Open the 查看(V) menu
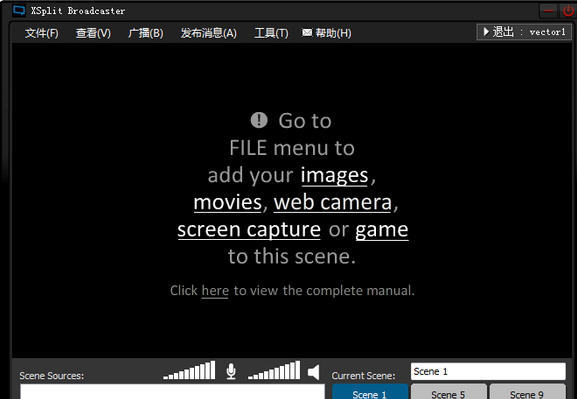Screen dimensions: 578x414 click(x=93, y=33)
